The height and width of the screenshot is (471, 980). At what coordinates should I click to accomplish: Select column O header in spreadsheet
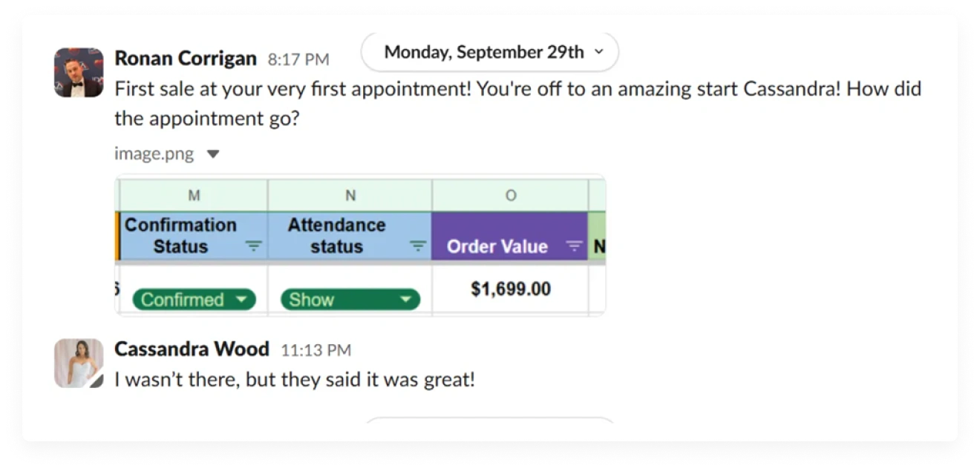click(x=510, y=195)
